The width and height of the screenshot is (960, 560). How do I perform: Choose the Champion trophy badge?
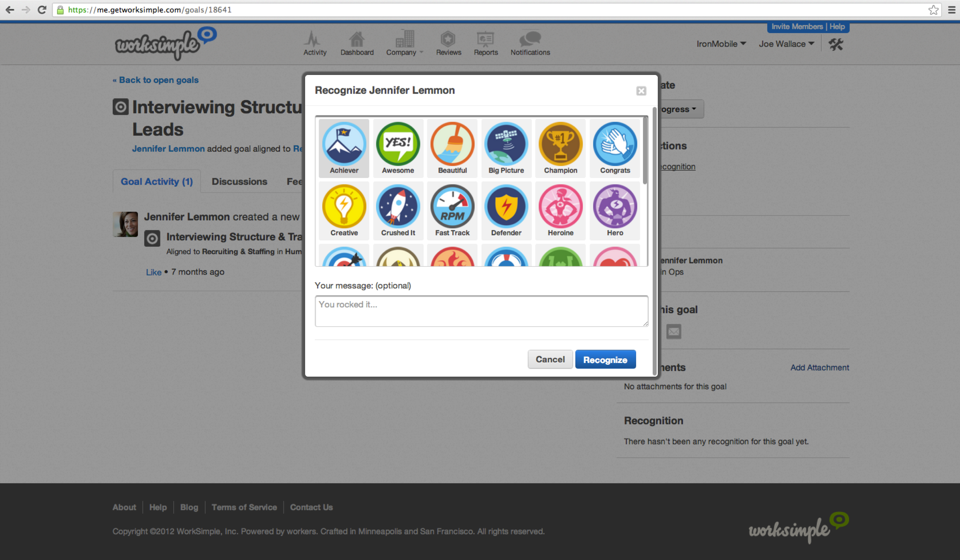pyautogui.click(x=560, y=147)
